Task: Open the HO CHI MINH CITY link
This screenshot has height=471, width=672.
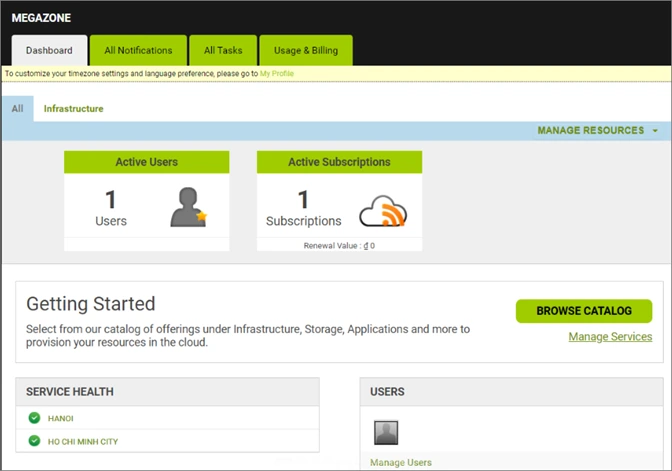Action: tap(83, 441)
